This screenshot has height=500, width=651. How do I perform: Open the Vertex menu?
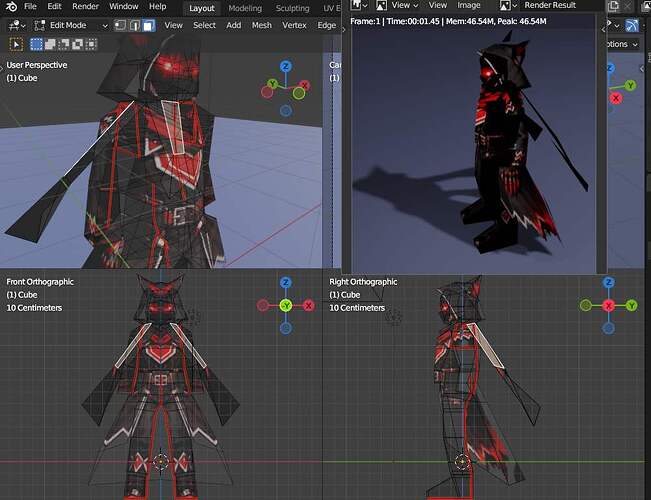click(294, 25)
